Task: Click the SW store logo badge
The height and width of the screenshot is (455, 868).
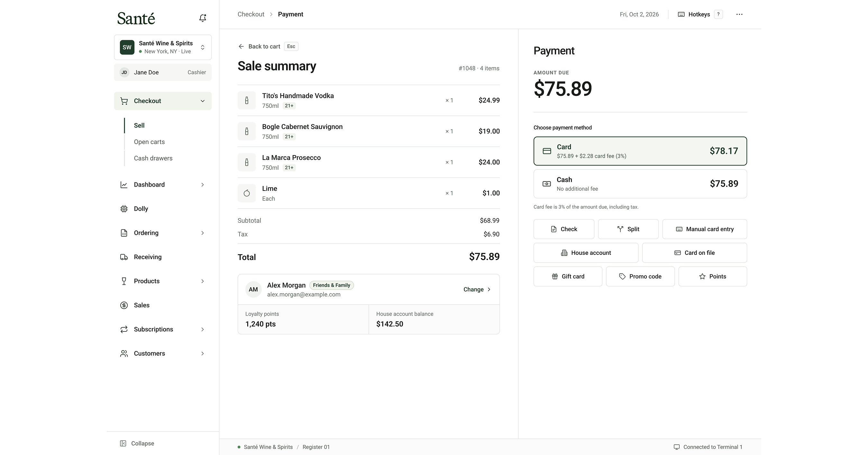Action: tap(127, 47)
